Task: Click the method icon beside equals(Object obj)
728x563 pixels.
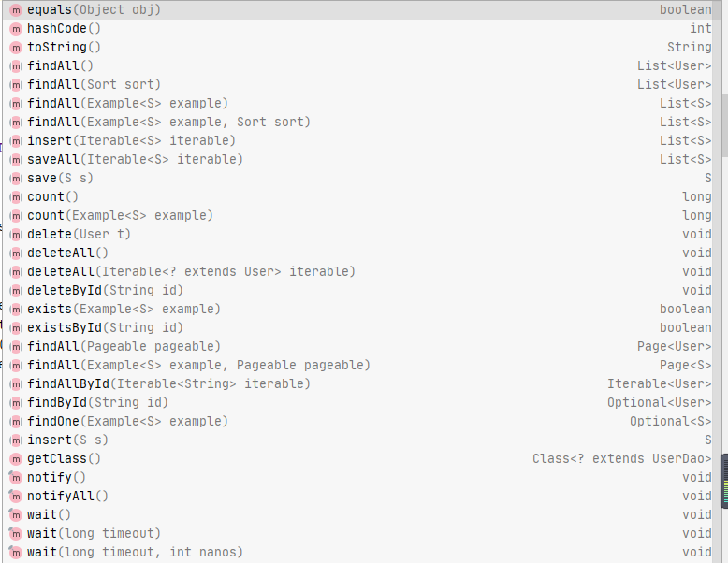Action: 16,9
